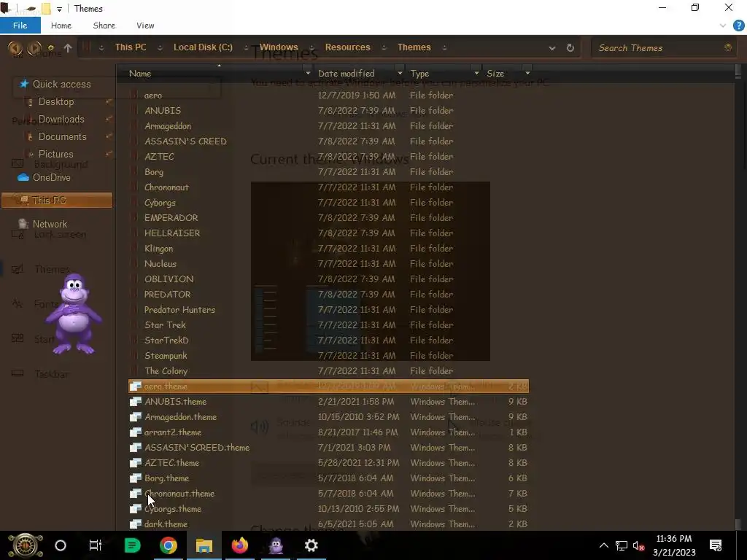
Task: Select Pictures in the sidebar
Action: (x=55, y=155)
